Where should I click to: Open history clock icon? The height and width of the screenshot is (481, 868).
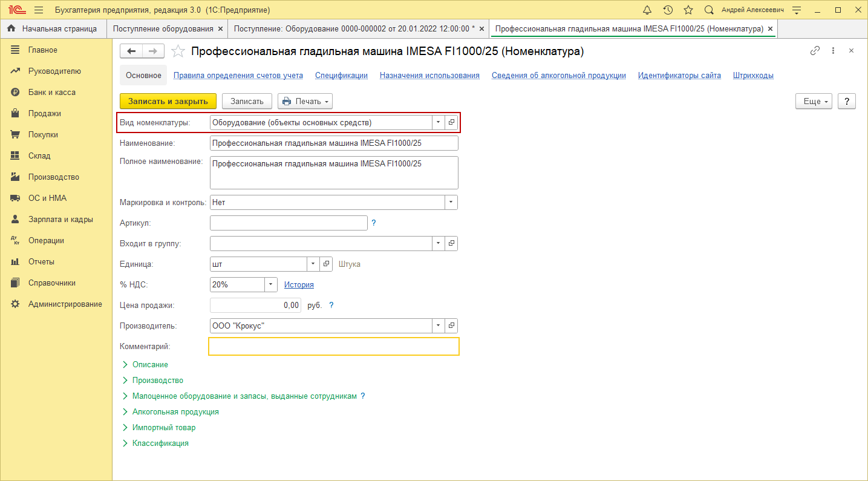click(668, 10)
